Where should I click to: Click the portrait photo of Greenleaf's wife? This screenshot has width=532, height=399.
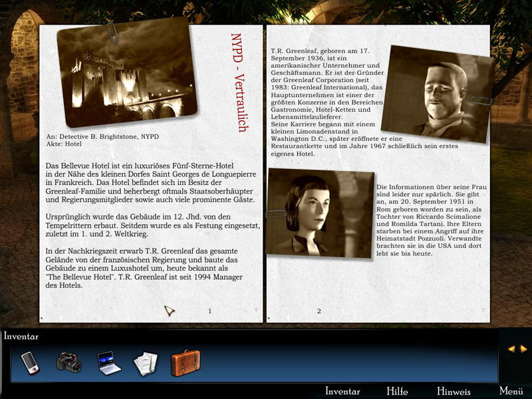click(320, 213)
